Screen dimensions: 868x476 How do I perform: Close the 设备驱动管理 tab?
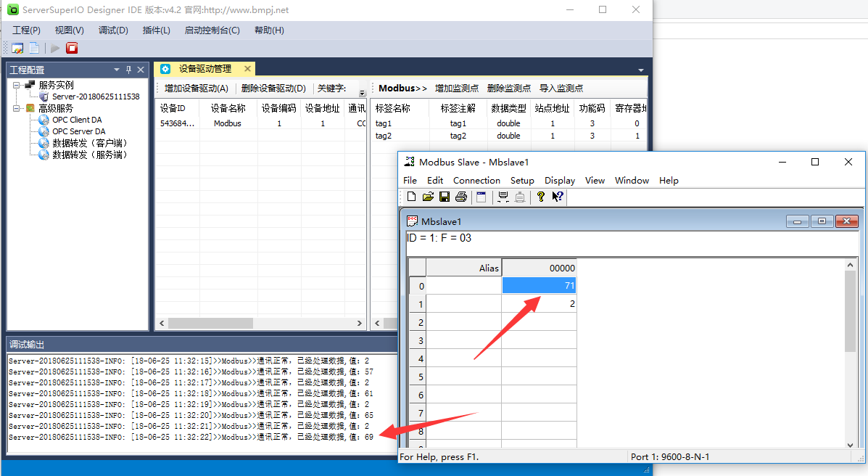(x=247, y=69)
